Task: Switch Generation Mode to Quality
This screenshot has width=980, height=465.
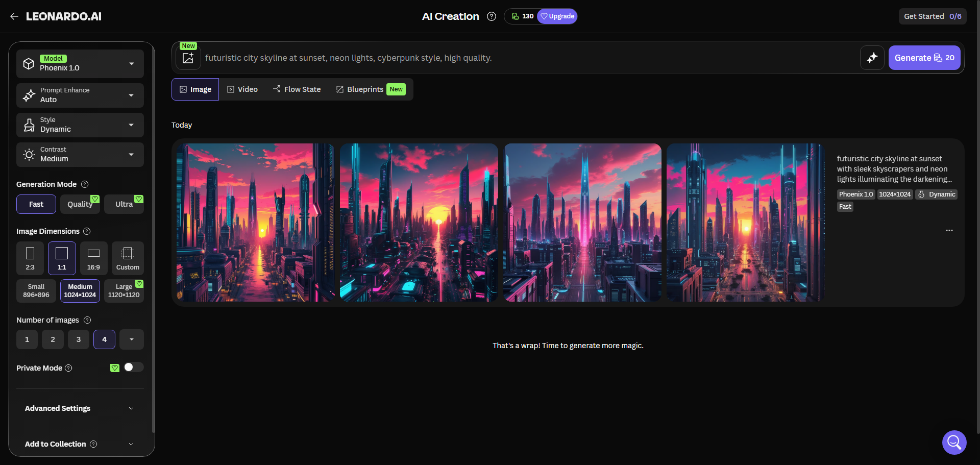Action: (80, 204)
